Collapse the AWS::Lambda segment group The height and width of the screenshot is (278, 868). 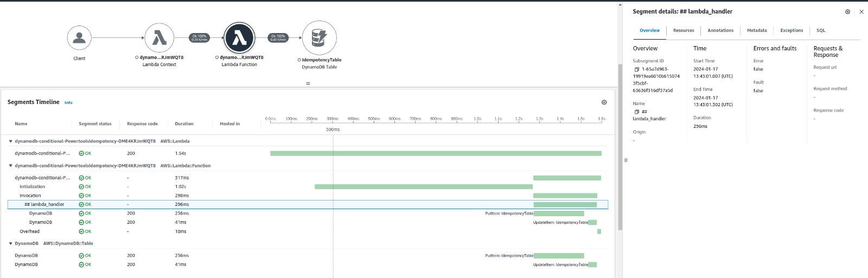click(x=10, y=141)
